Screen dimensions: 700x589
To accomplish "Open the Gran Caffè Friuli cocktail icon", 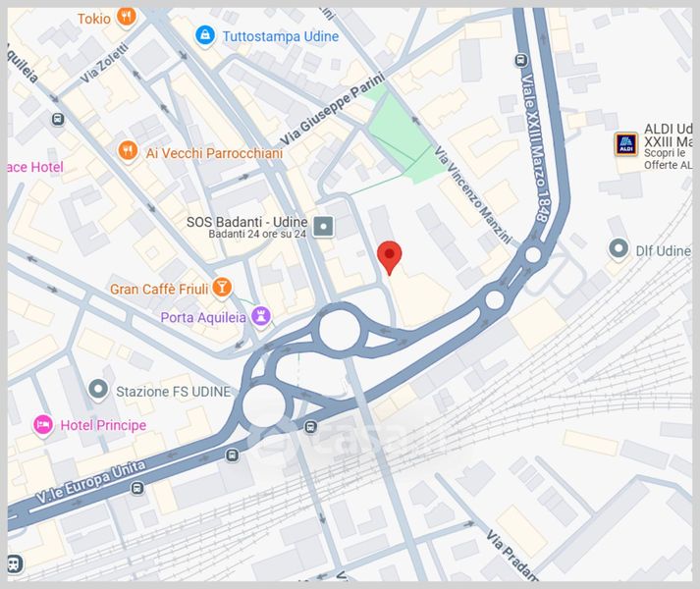I will (222, 287).
